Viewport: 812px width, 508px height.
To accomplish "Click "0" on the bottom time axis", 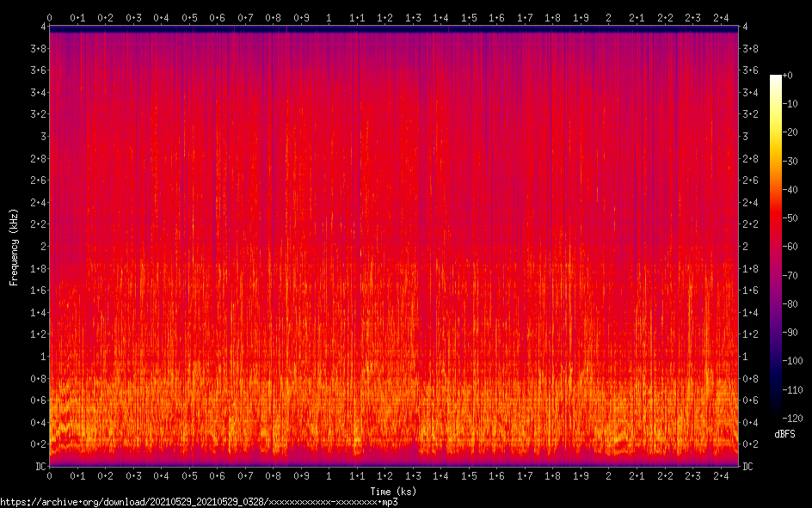I will (49, 476).
